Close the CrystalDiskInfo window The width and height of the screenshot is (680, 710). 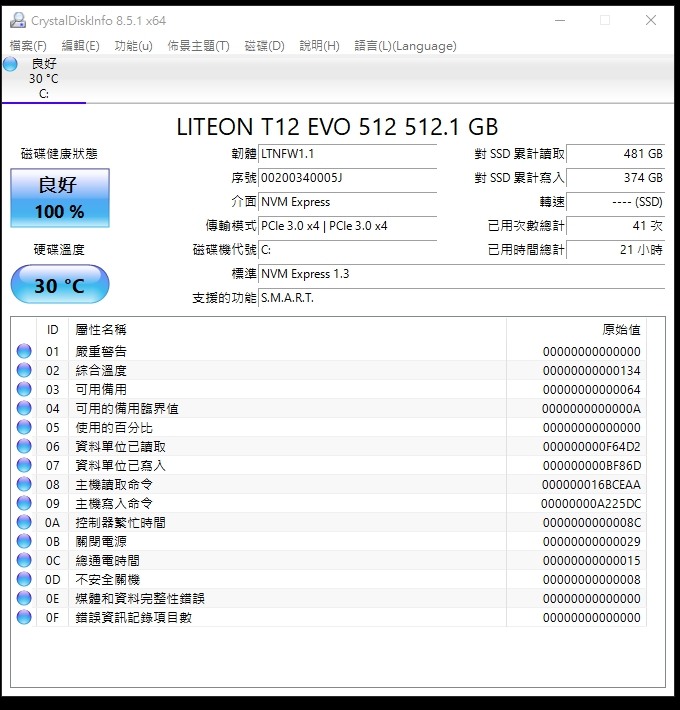(651, 20)
